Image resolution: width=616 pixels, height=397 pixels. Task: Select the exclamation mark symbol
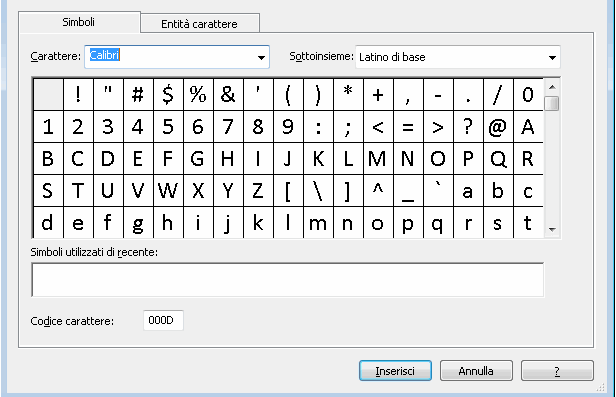click(78, 95)
